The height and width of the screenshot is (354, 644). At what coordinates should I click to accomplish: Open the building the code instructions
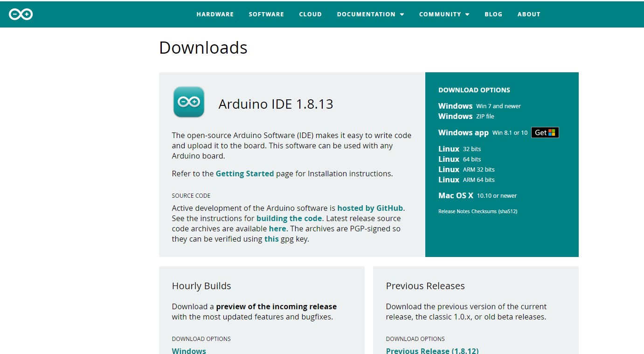point(289,218)
